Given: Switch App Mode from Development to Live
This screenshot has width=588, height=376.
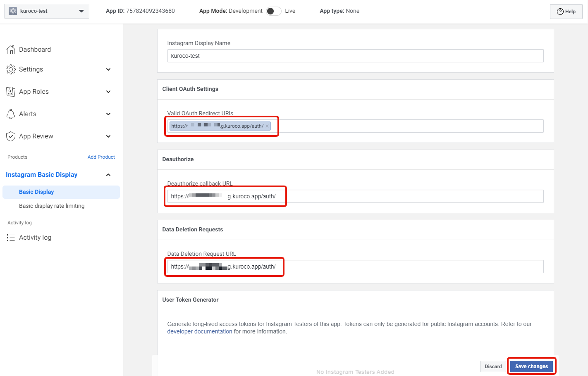Looking at the screenshot, I should 273,11.
